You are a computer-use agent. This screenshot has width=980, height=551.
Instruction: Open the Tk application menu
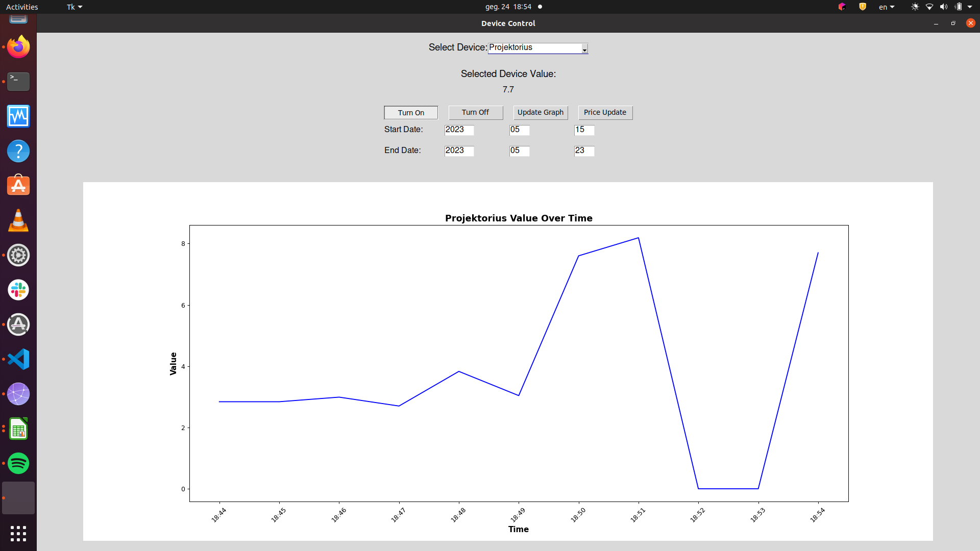pos(73,7)
